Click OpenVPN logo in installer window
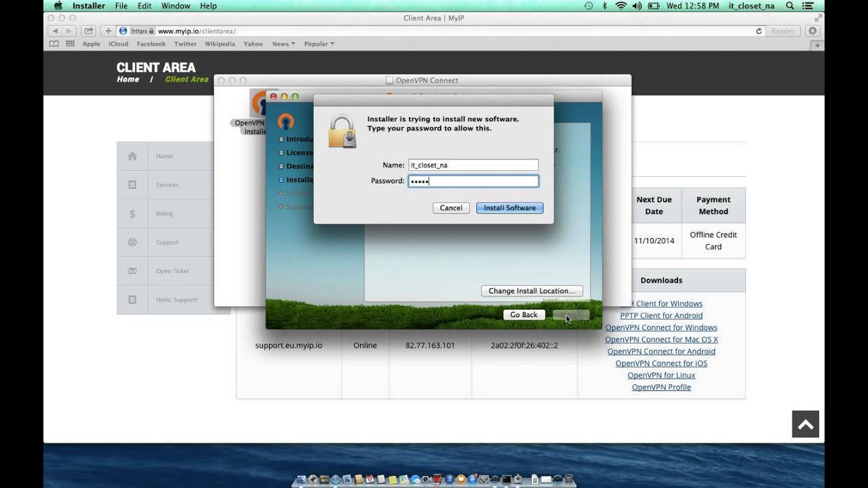The image size is (868, 488). (x=285, y=122)
